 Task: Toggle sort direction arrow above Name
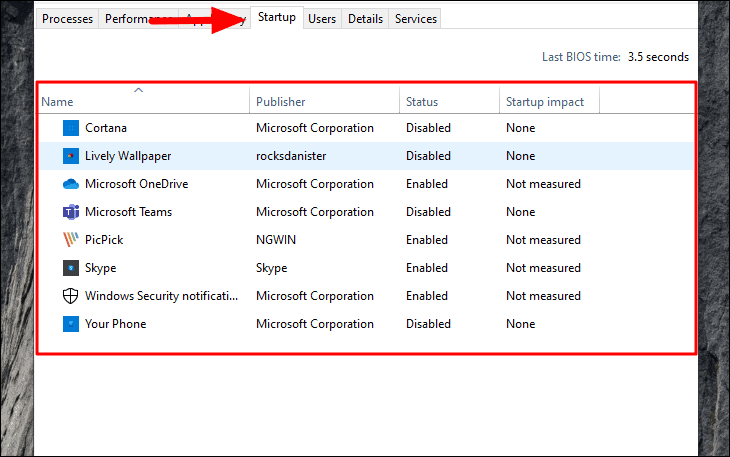pyautogui.click(x=138, y=90)
